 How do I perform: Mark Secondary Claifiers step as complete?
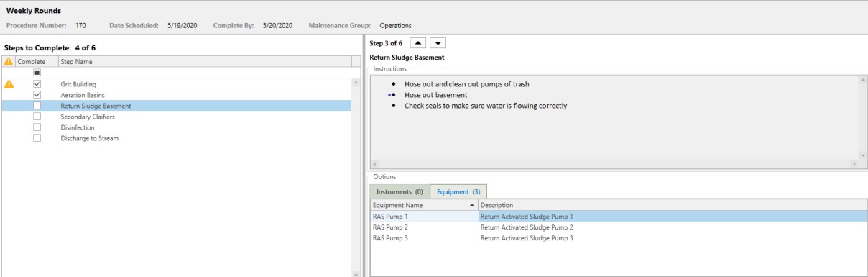tap(37, 117)
